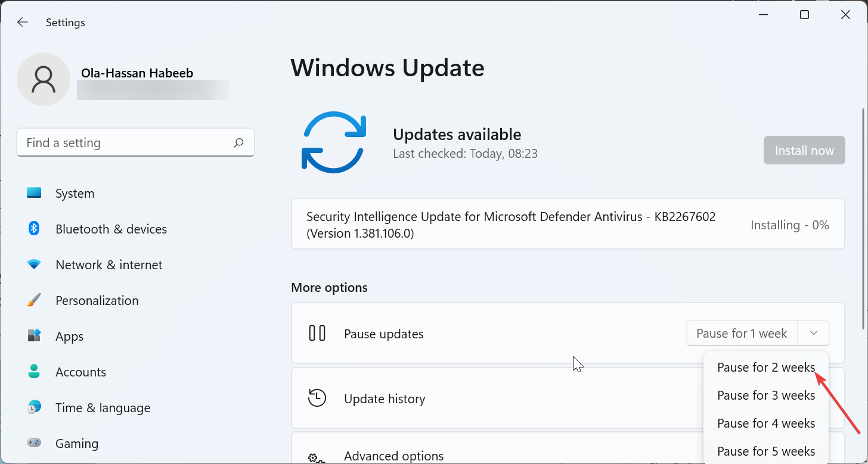Click the Install now button
Screen dimensions: 868x464
pos(804,150)
